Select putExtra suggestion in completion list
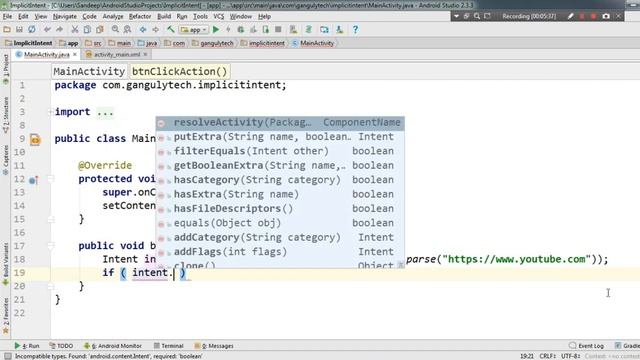Screen dimensions: 640x360 pyautogui.click(x=280, y=137)
